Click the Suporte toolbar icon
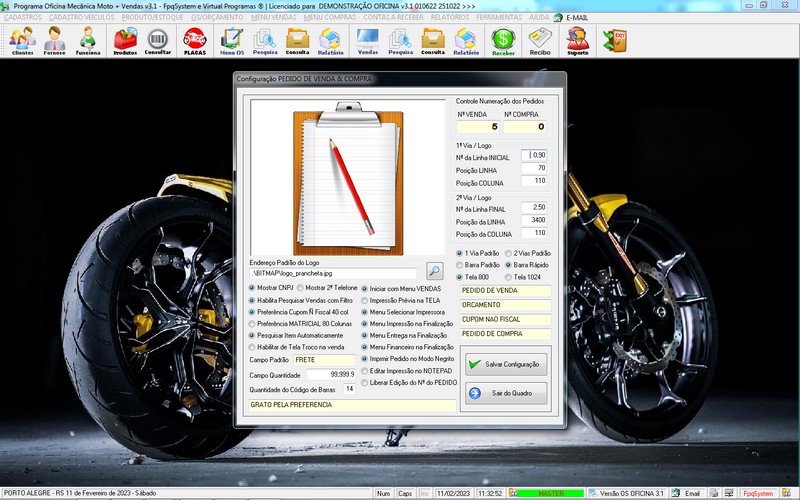 [577, 39]
